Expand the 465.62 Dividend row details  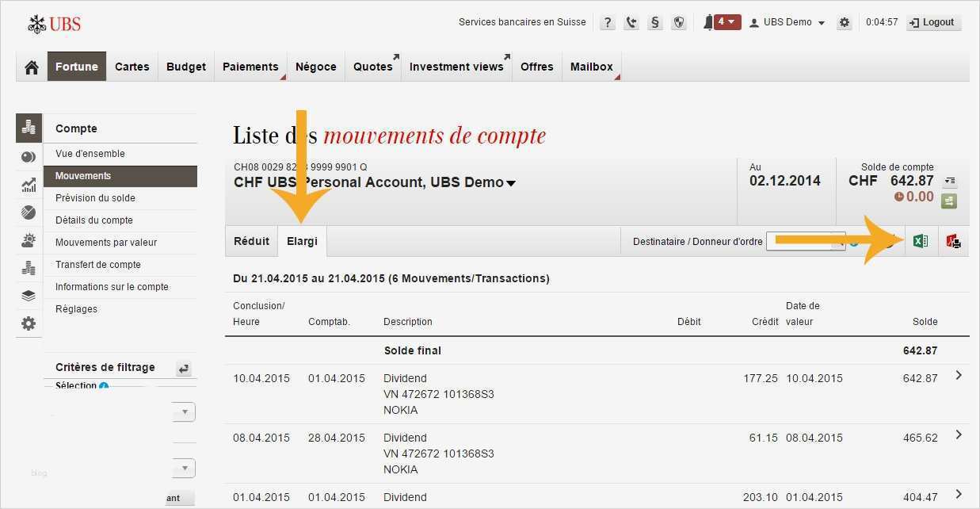point(959,434)
